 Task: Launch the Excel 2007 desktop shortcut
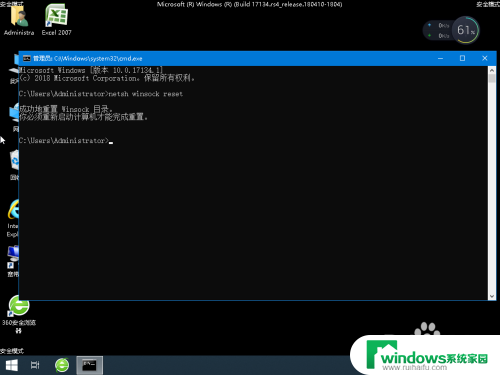pos(56,19)
